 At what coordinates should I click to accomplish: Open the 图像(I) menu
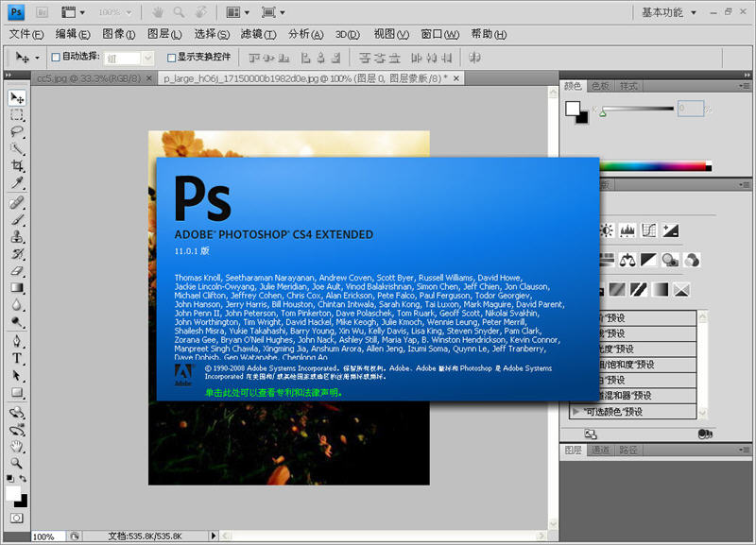click(x=119, y=34)
